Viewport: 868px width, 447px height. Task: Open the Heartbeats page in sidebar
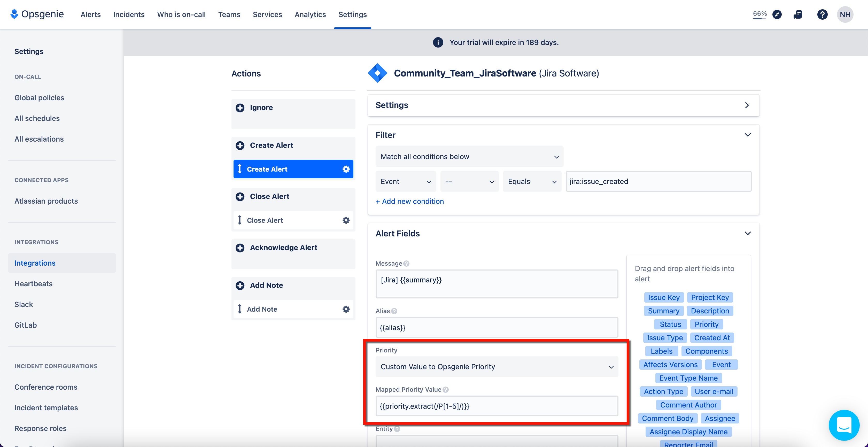pyautogui.click(x=33, y=283)
